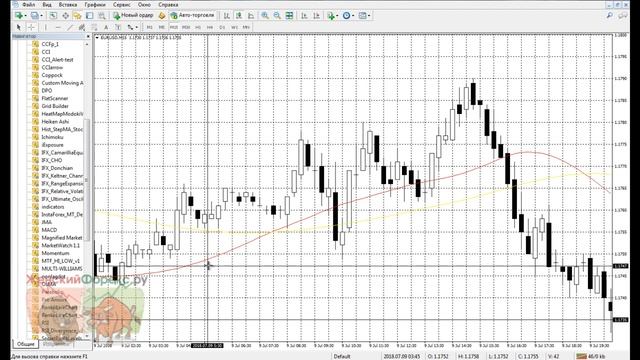Open the Terminal panel toolbar icon
The height and width of the screenshot is (360, 640).
89,16
